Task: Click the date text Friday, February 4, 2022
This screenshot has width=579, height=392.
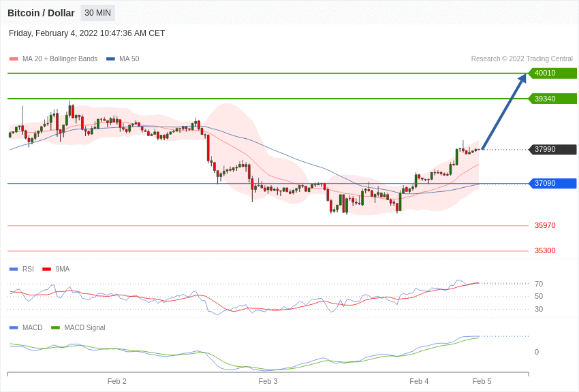Action: [53, 33]
